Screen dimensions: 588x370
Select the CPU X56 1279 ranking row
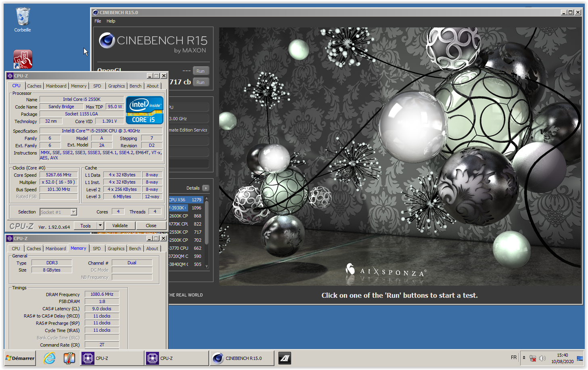tap(186, 200)
